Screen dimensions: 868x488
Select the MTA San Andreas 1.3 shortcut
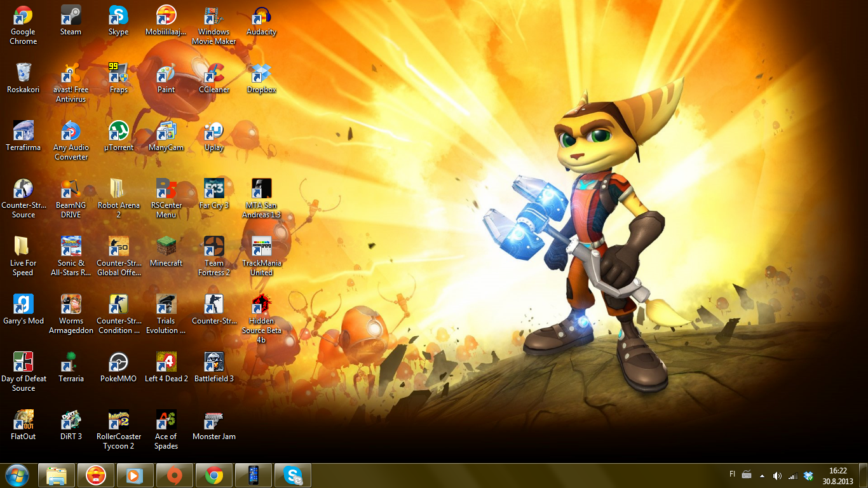click(261, 199)
